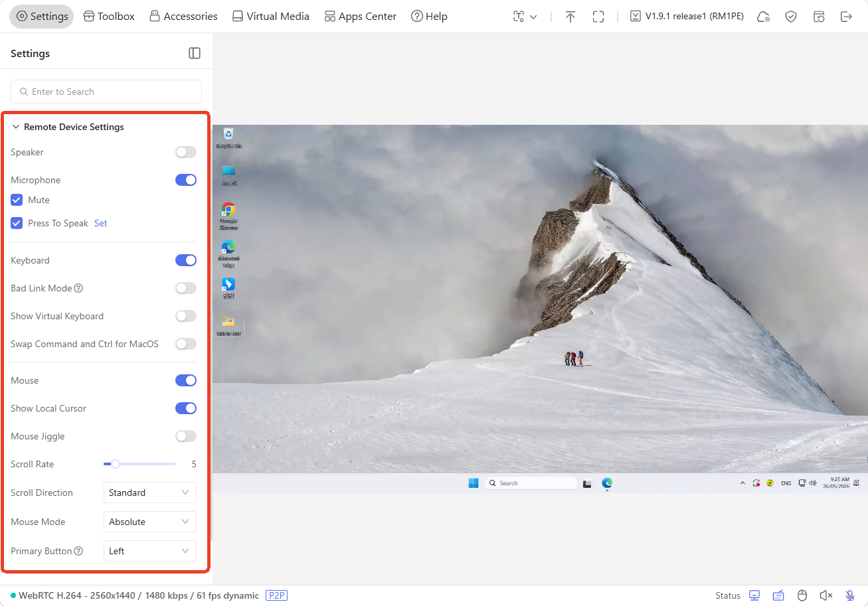
Task: Click the history calendar icon in top bar
Action: [819, 17]
